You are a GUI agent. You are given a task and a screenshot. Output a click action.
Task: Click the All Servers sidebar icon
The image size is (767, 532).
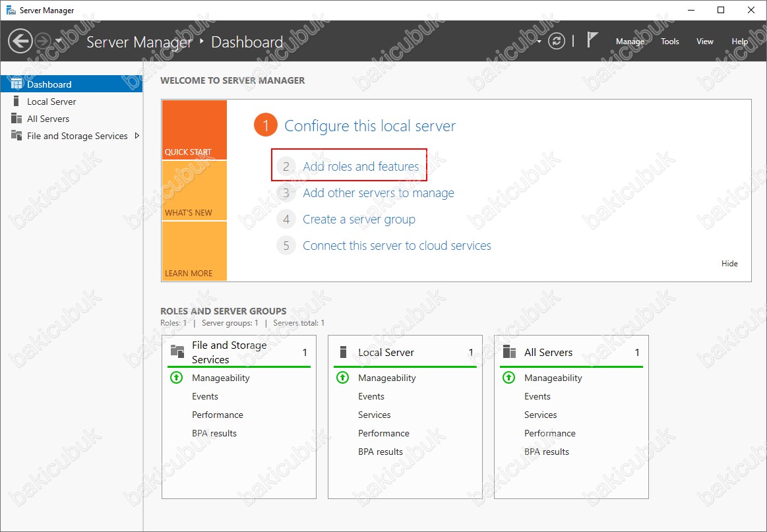(x=16, y=118)
